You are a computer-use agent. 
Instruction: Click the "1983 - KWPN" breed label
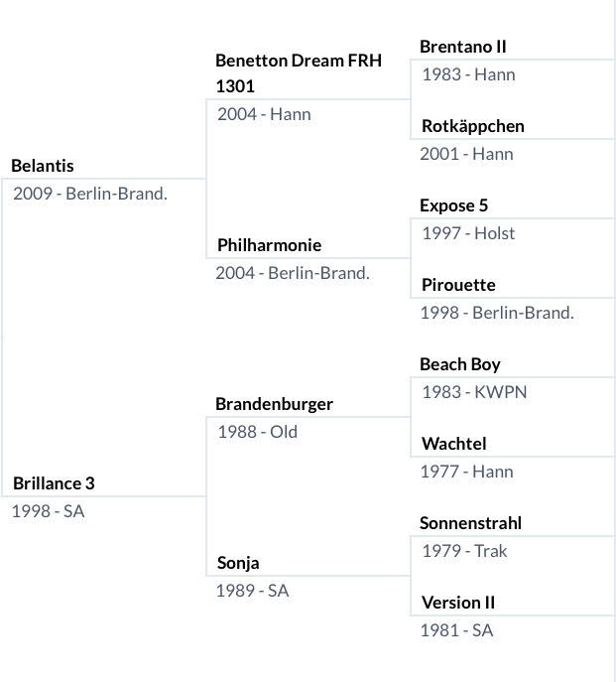[474, 392]
